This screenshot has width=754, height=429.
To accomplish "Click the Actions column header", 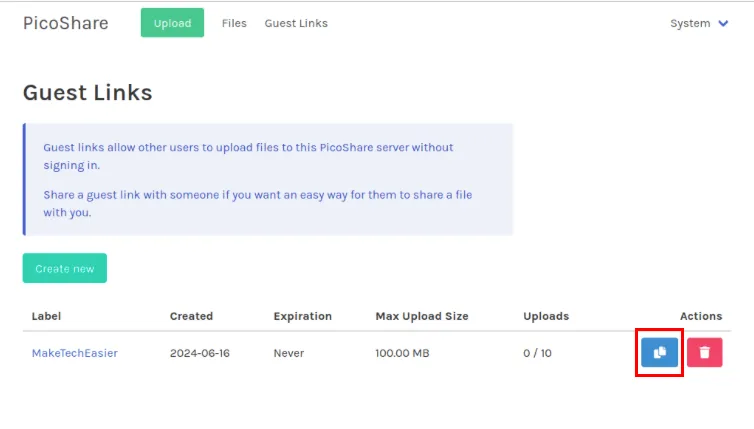I will (x=701, y=316).
